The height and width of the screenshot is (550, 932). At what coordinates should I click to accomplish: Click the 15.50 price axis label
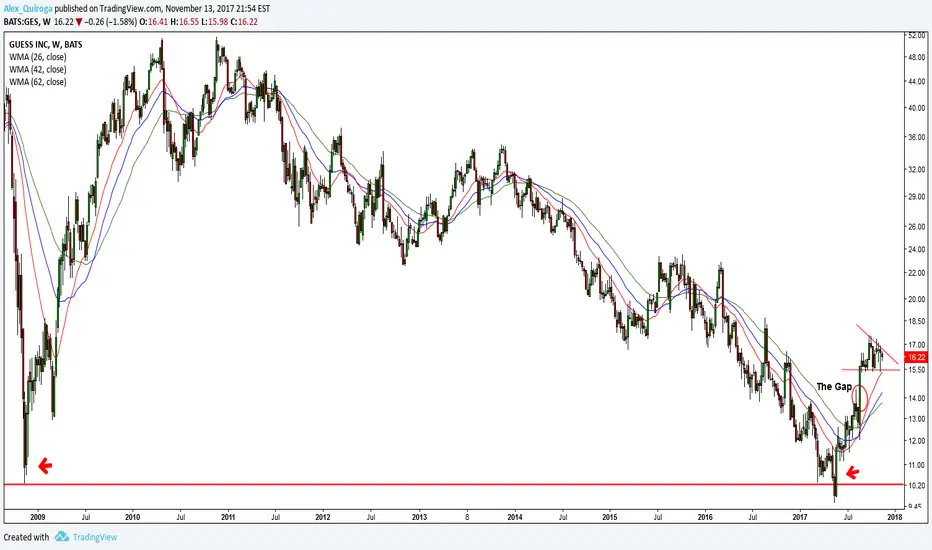916,369
